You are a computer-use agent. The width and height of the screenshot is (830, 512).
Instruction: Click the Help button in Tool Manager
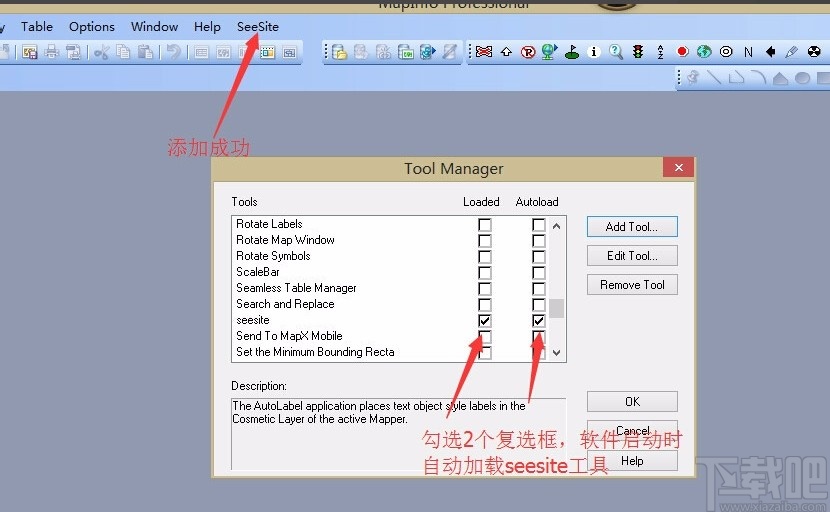[632, 461]
